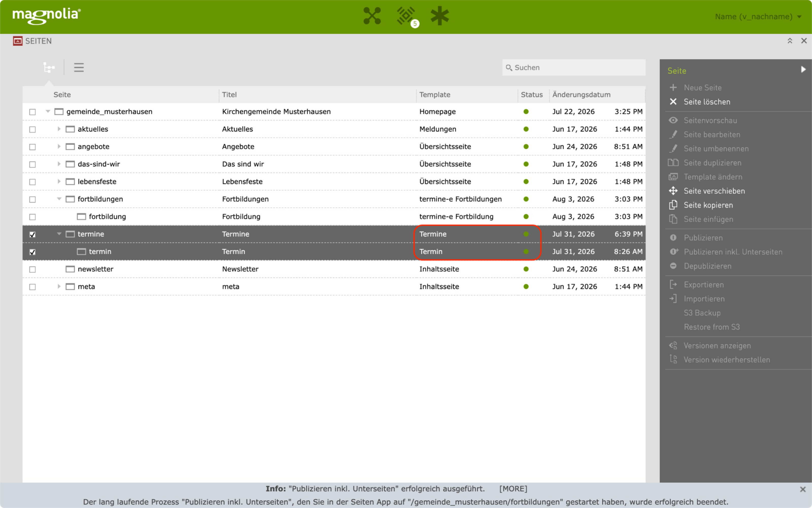The width and height of the screenshot is (812, 508).
Task: Collapse the fortbildungen tree node
Action: [x=59, y=199]
